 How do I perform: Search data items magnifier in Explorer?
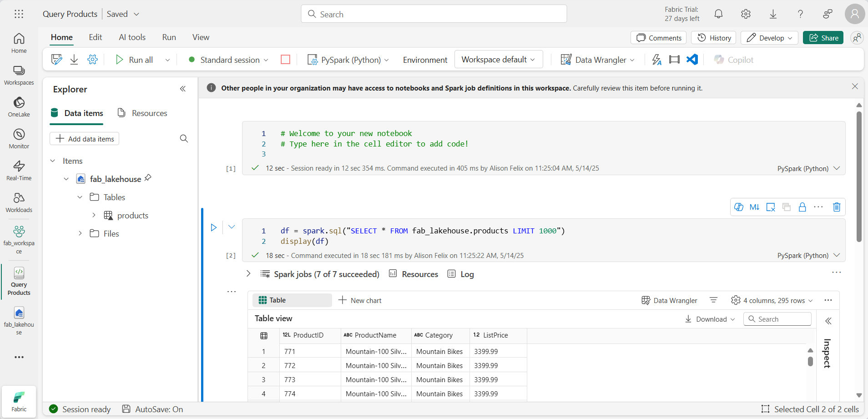point(184,138)
